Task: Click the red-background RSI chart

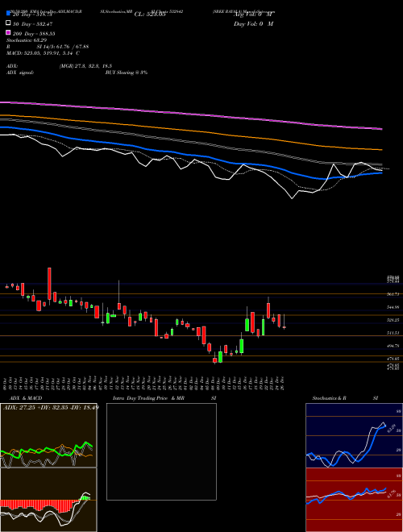Action: (x=354, y=500)
